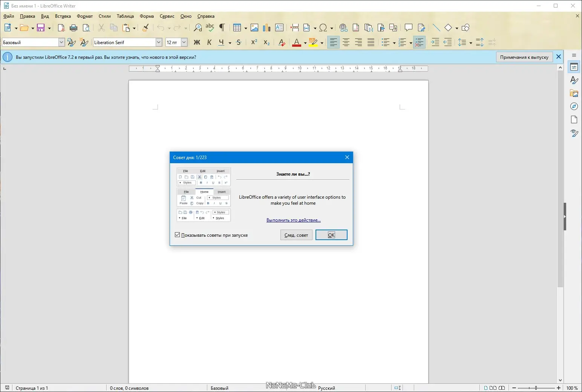Click the Print icon
This screenshot has width=582, height=392.
tap(74, 28)
